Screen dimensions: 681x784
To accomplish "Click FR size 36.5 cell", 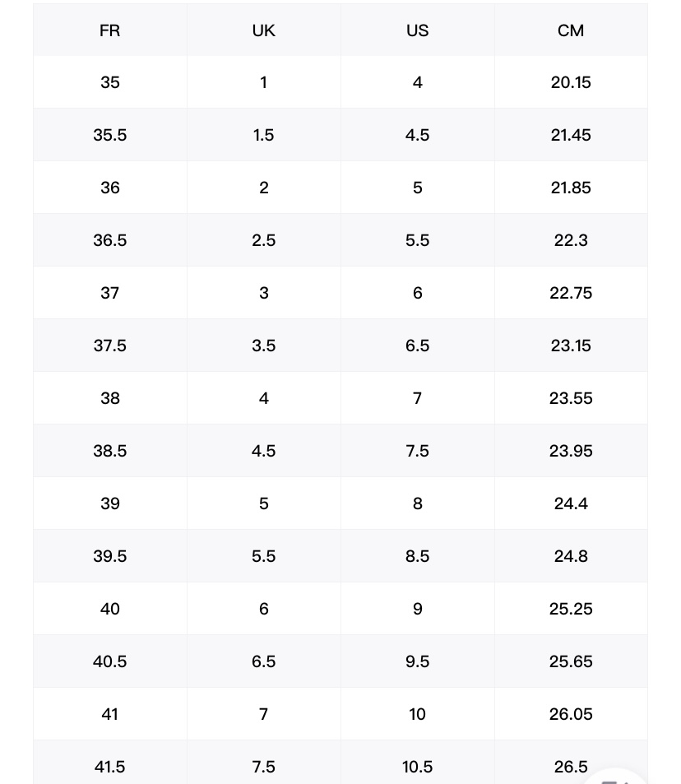I will [109, 240].
